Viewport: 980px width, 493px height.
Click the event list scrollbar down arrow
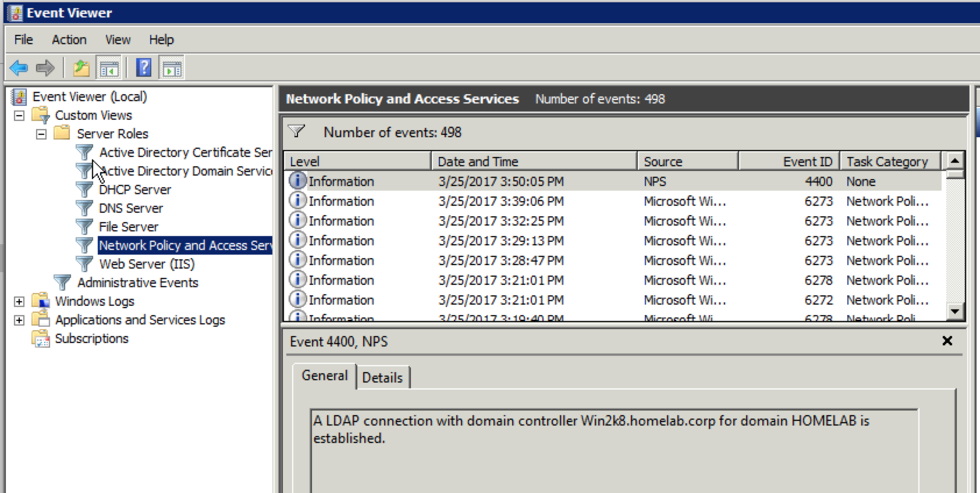[955, 312]
